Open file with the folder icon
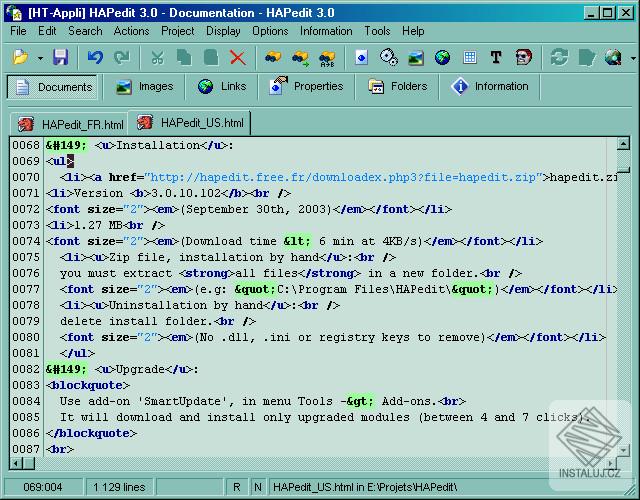Image resolution: width=640 pixels, height=500 pixels. point(20,57)
